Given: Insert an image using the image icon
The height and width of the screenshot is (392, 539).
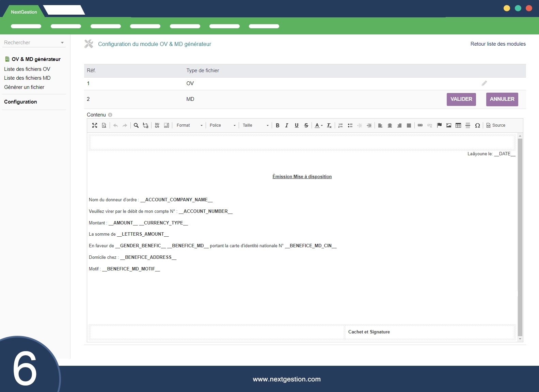Looking at the screenshot, I should point(449,125).
